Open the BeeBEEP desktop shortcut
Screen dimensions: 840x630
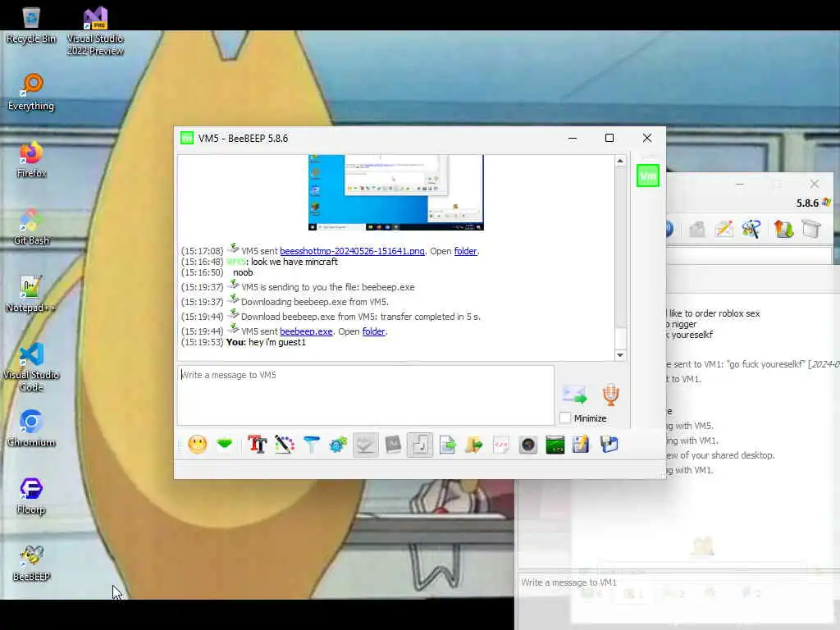point(31,563)
